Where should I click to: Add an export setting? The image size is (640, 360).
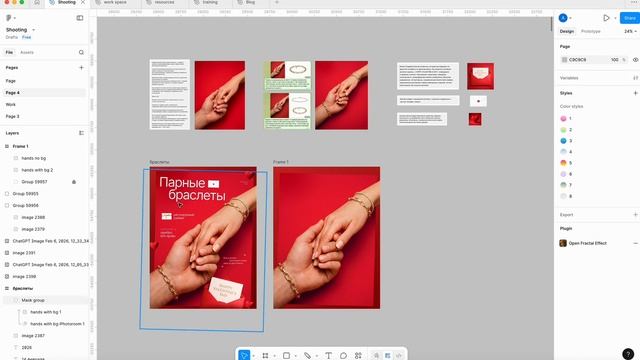coord(635,215)
